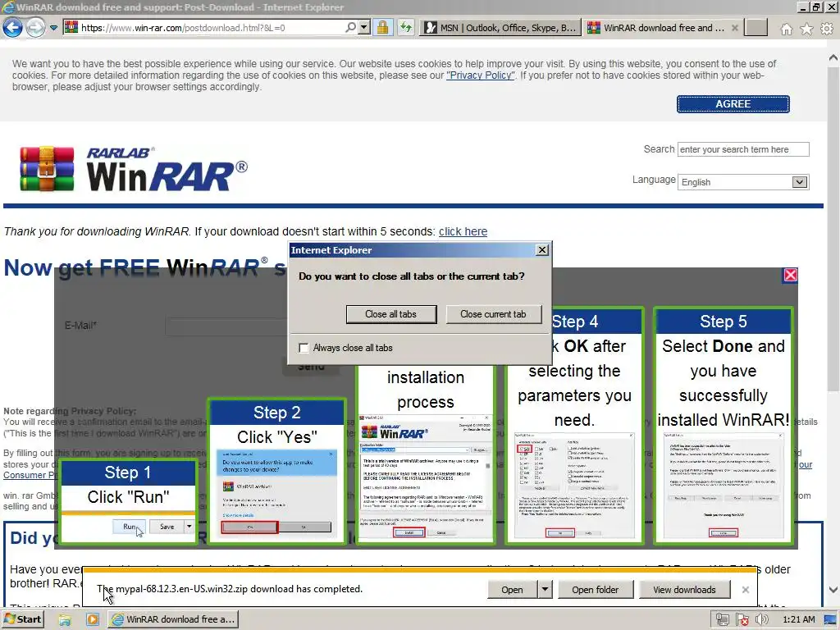
Task: Open the Windows Start menu
Action: (x=22, y=619)
